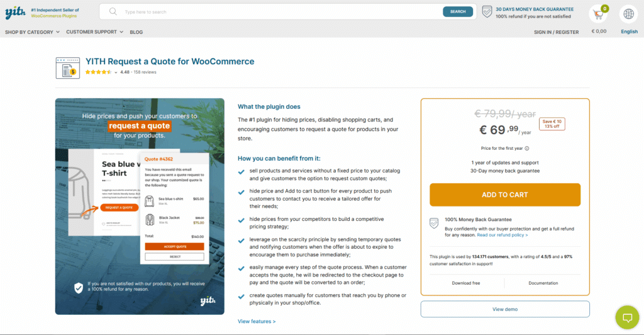Click the star rating icons

pyautogui.click(x=98, y=72)
